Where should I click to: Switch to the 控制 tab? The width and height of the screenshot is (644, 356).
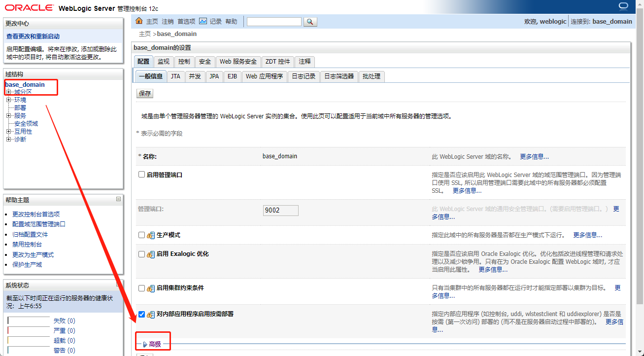[184, 62]
